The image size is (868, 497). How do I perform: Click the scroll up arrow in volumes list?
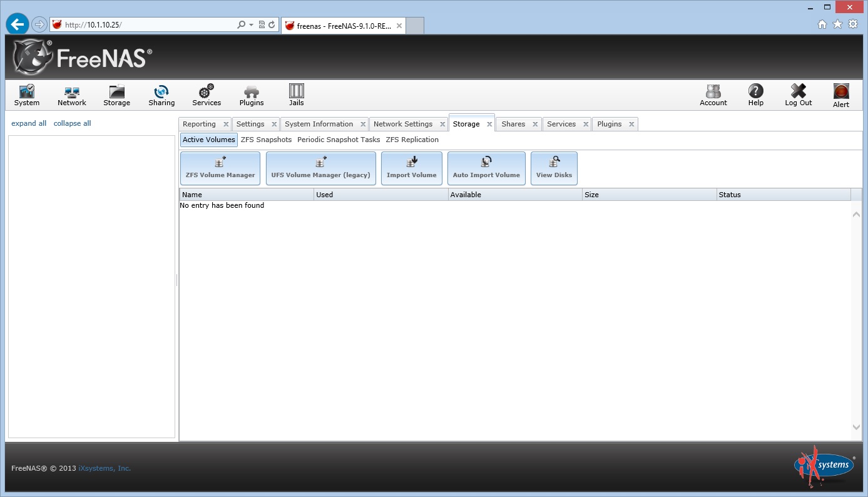pyautogui.click(x=857, y=215)
